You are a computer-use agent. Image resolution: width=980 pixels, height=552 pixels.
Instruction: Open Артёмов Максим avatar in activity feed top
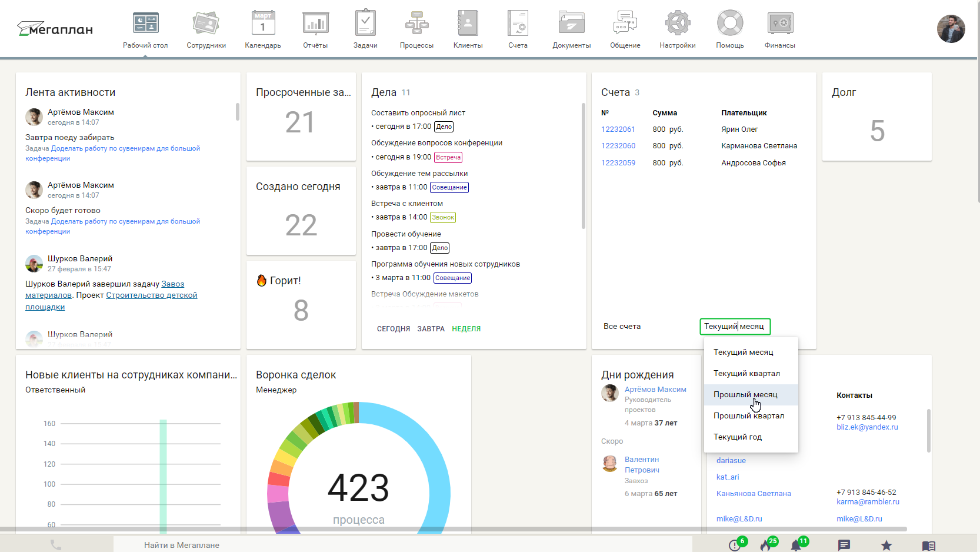tap(34, 117)
